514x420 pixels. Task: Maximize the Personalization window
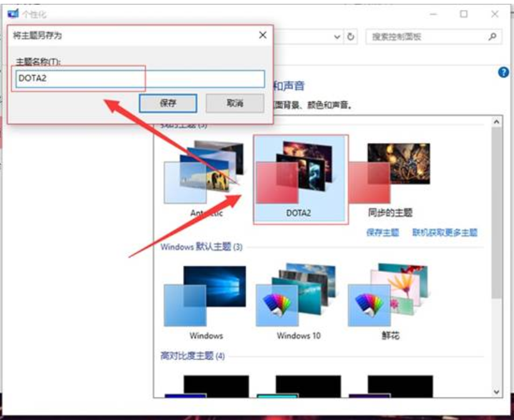click(463, 14)
